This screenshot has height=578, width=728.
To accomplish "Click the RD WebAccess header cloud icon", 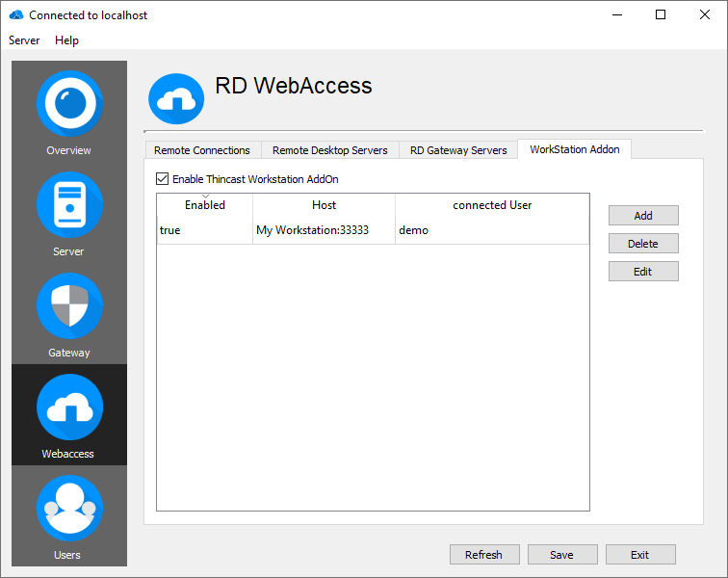I will (x=176, y=98).
